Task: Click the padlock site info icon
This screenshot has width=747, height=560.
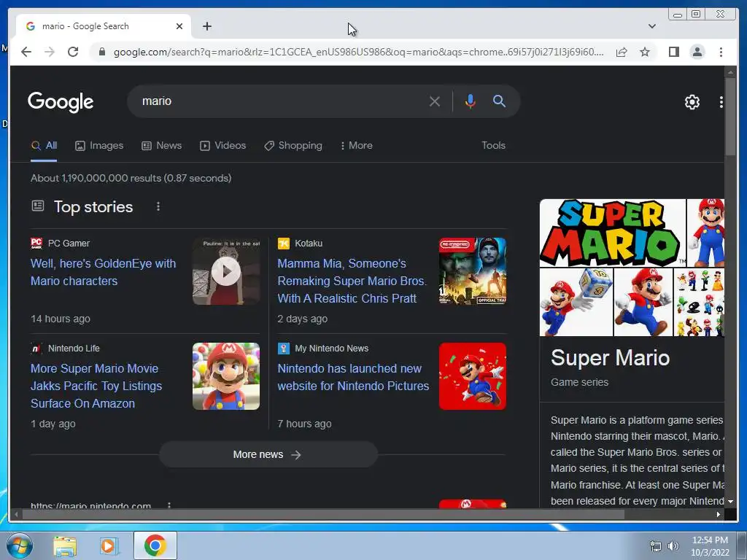Action: coord(101,52)
